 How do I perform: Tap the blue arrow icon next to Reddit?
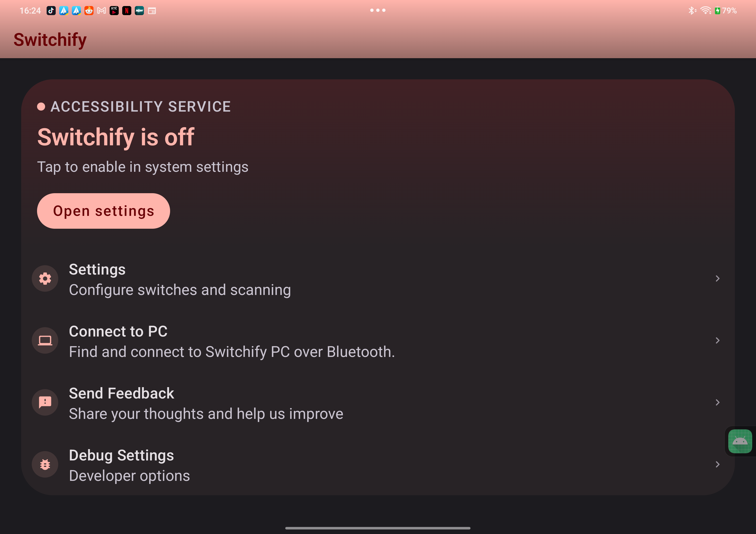pos(76,11)
